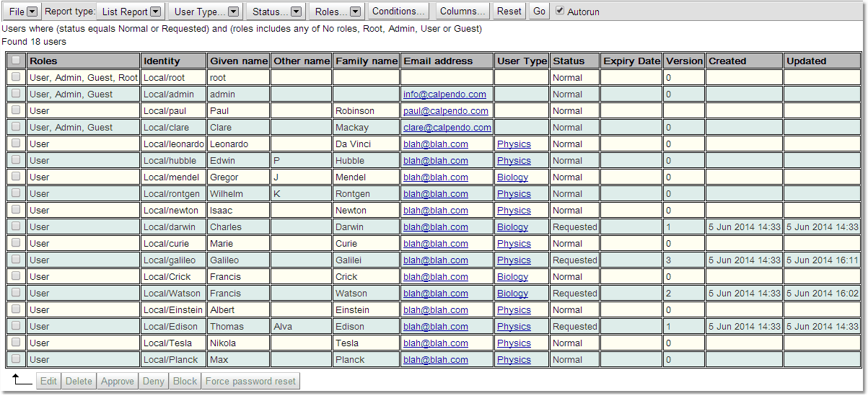Open Biology user type for Mendel
This screenshot has height=396, width=868.
512,177
